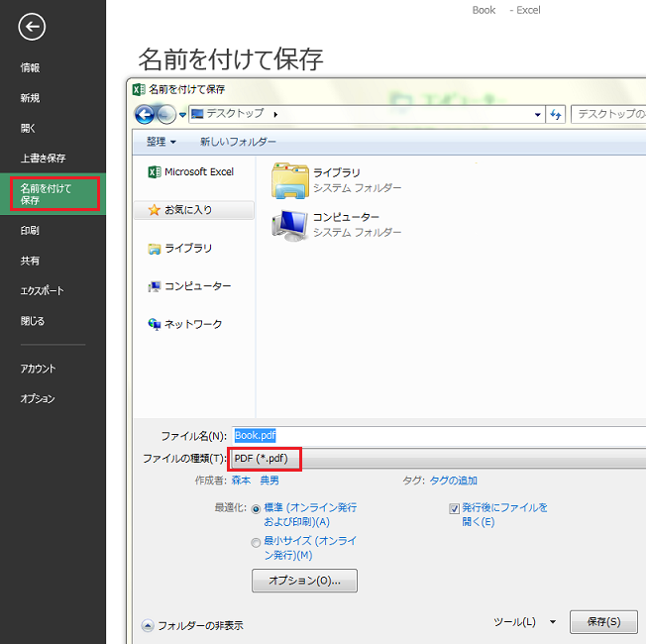Click the Excel icon in dialog title bar
Screen dimensions: 646x644
tap(139, 89)
